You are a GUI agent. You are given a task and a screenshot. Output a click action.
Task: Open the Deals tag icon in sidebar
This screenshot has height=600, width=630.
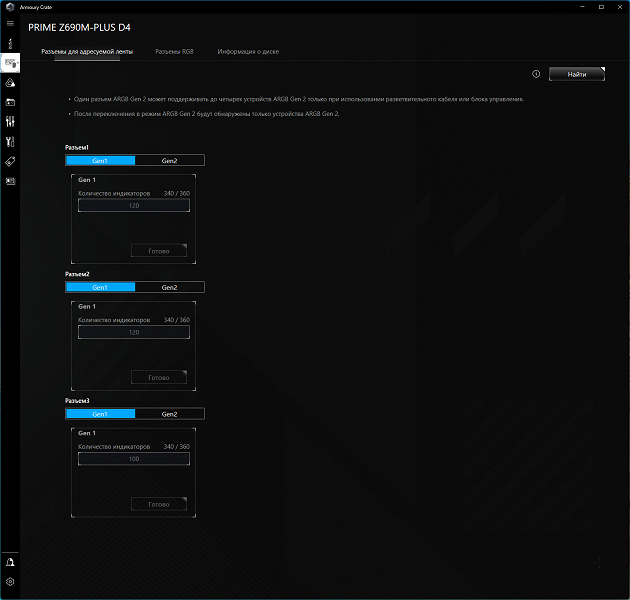[x=10, y=161]
